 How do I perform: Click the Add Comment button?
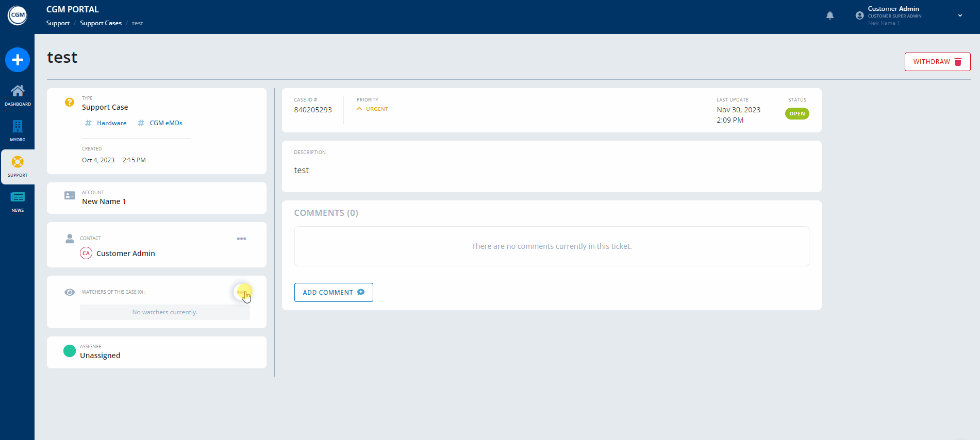tap(334, 292)
